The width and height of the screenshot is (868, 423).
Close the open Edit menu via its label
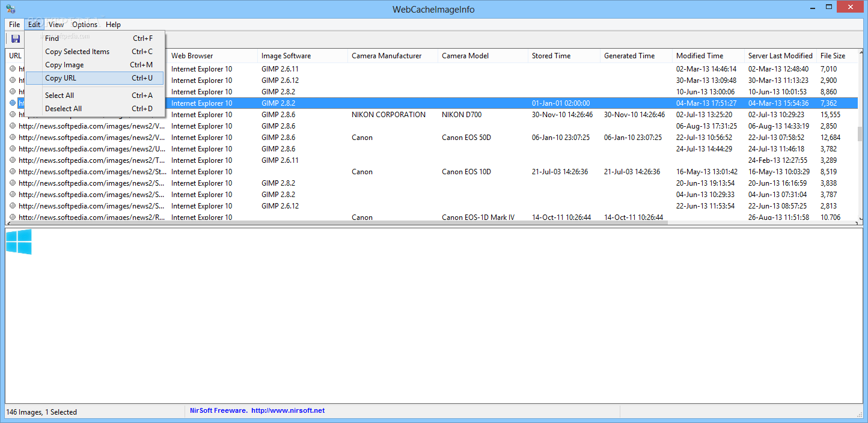[x=34, y=25]
